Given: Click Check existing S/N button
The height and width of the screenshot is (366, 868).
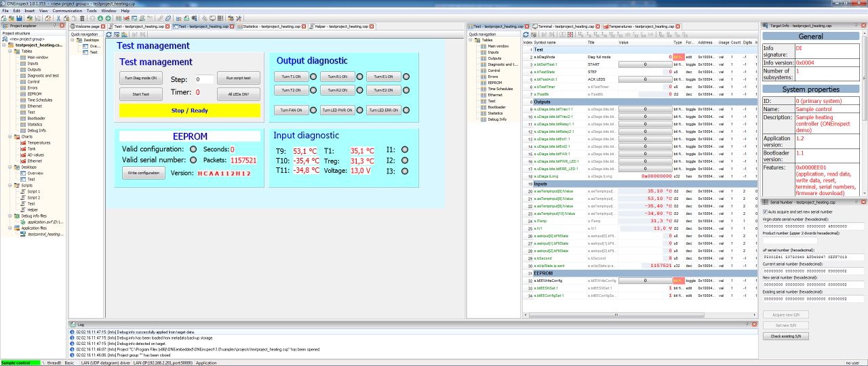Looking at the screenshot, I should point(786,336).
